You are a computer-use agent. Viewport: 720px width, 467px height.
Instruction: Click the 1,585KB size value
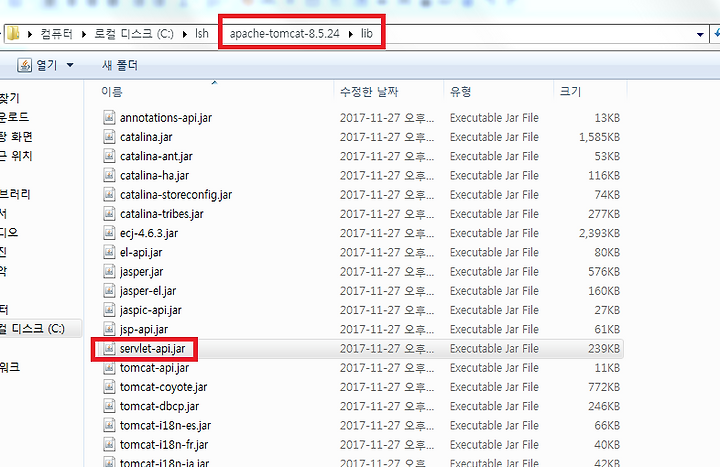[x=599, y=137]
